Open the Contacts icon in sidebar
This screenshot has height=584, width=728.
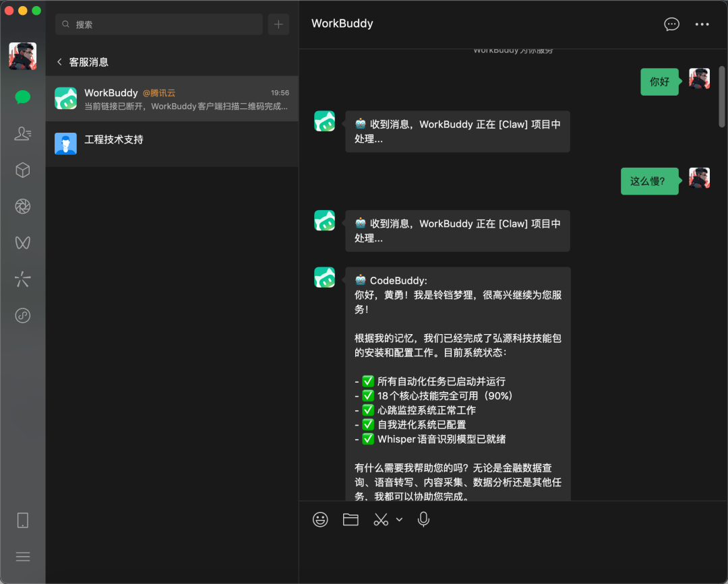23,133
